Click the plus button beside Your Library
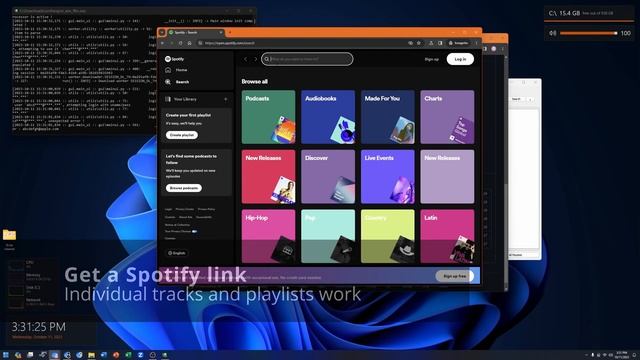Viewport: 640px width, 360px height. point(226,99)
